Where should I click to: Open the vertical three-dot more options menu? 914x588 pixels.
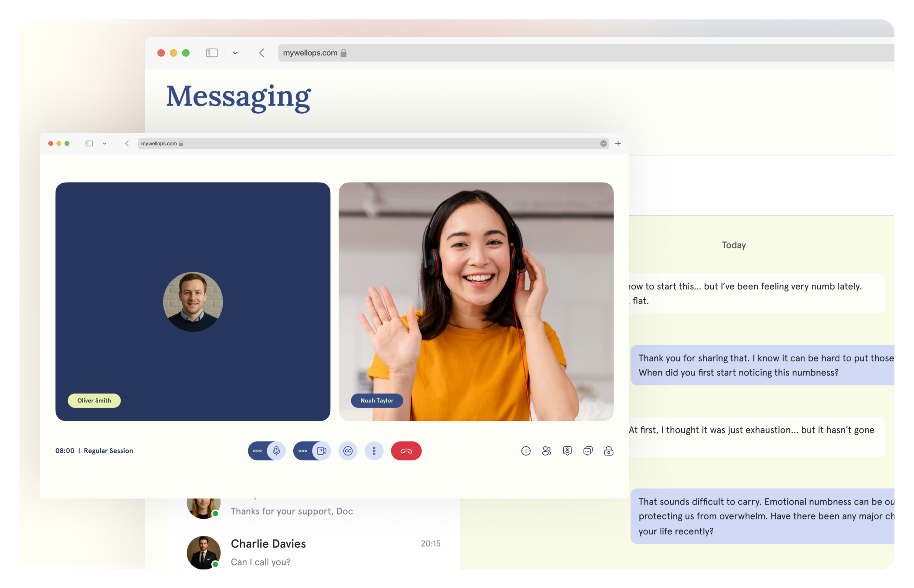point(374,451)
